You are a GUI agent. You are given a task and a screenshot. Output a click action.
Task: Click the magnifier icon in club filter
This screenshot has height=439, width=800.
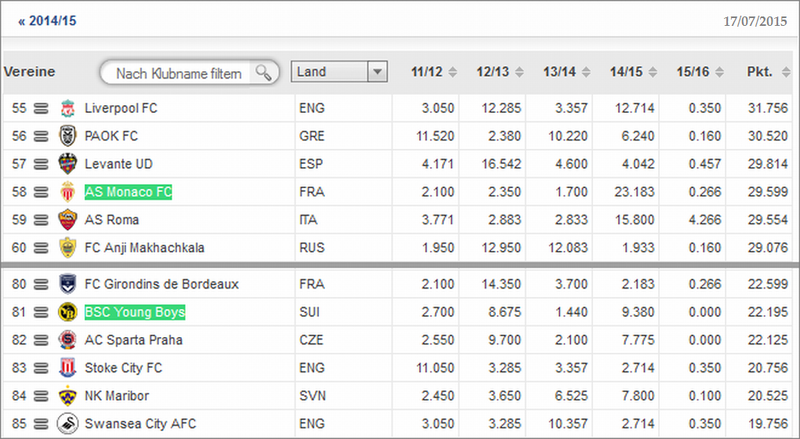[x=263, y=72]
